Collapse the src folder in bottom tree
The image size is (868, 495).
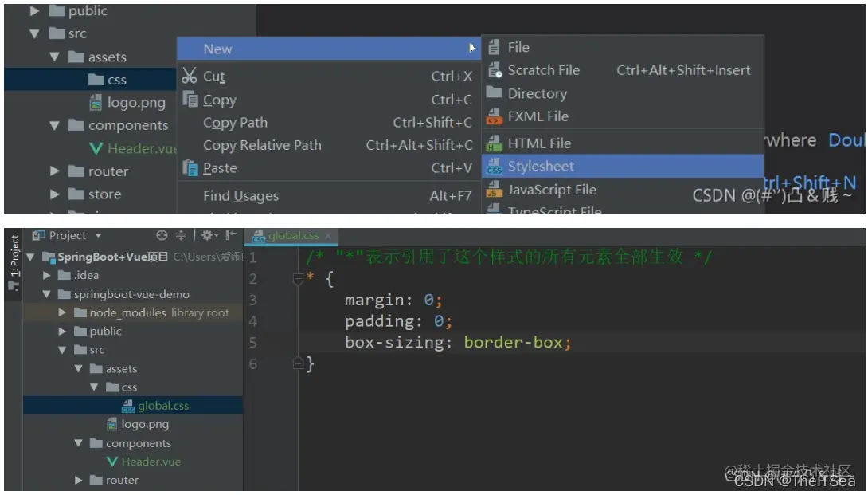pos(63,350)
